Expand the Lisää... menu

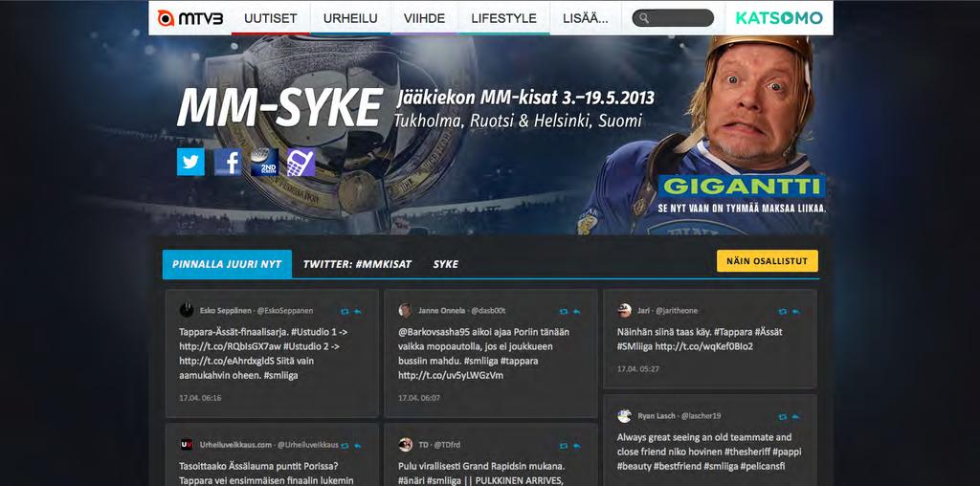[586, 18]
